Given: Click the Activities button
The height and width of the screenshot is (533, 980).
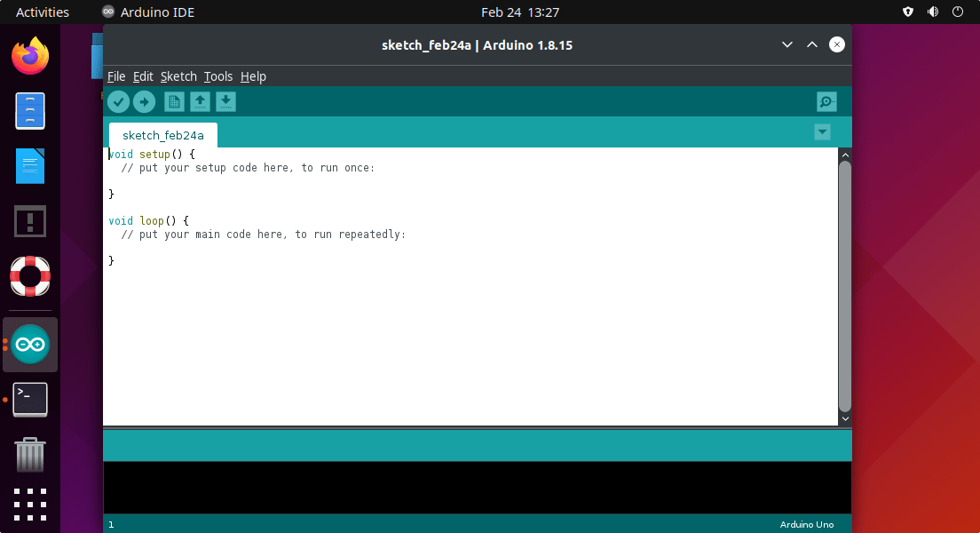Looking at the screenshot, I should [x=43, y=12].
